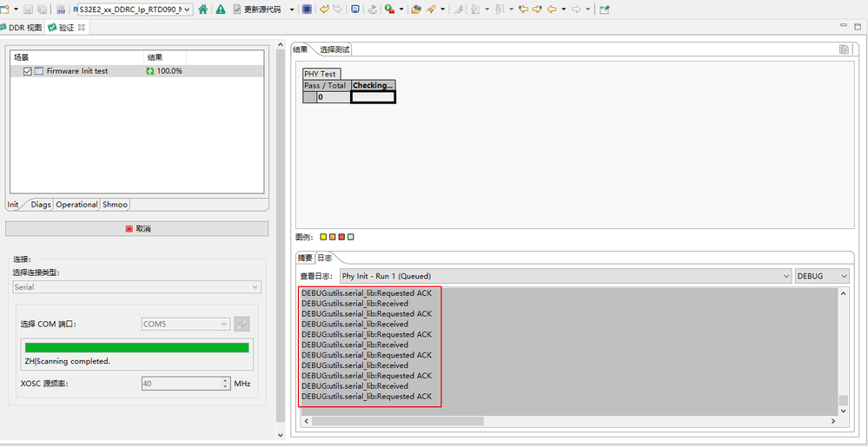Click the 100.0% result cell

[164, 71]
